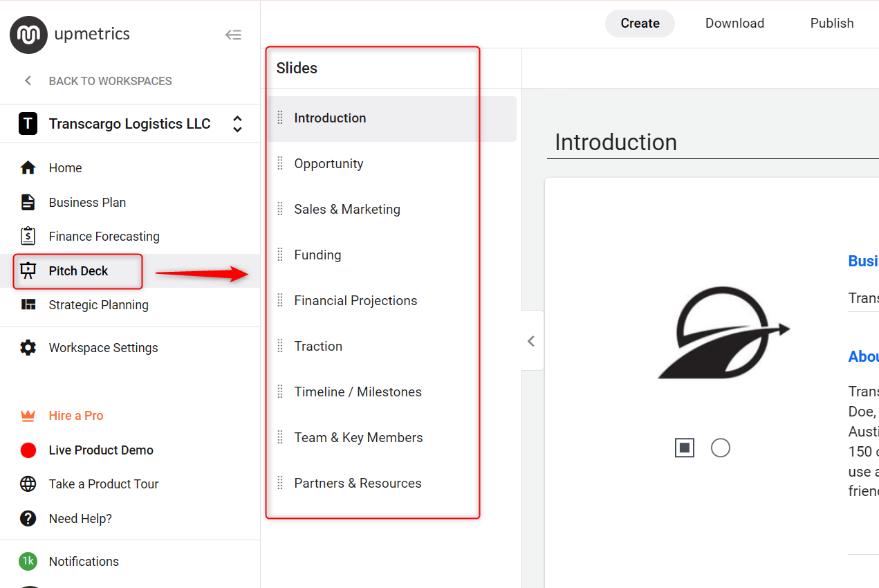The image size is (879, 588).
Task: Click the Home house icon
Action: [x=28, y=167]
